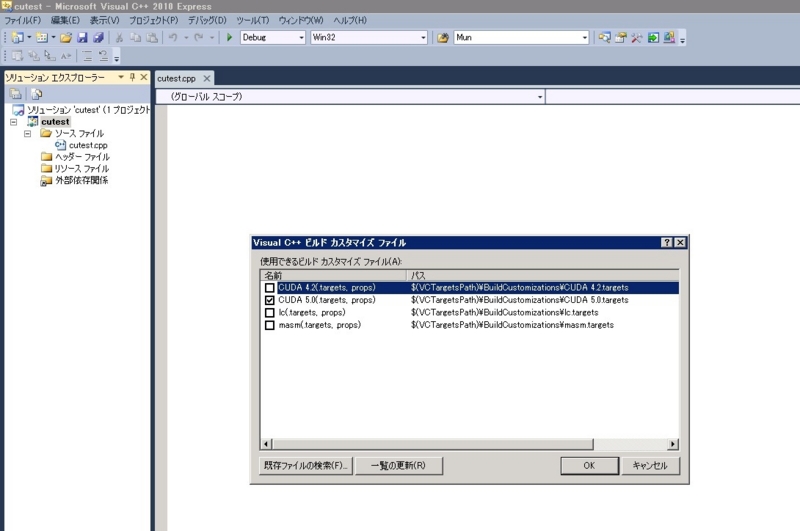Open Solution Explorer from the main toolbar
Image resolution: width=800 pixels, height=531 pixels.
(604, 37)
